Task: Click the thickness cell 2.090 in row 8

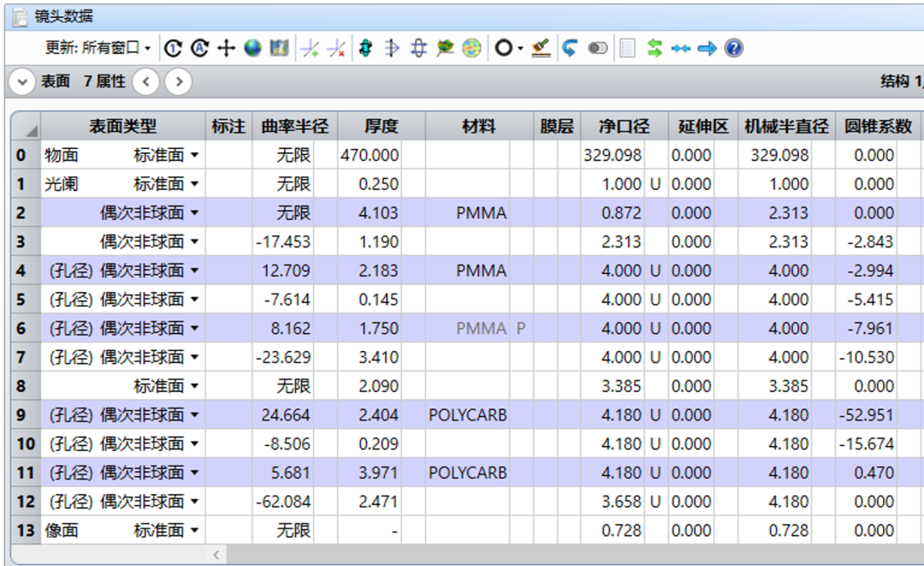Action: pyautogui.click(x=370, y=386)
